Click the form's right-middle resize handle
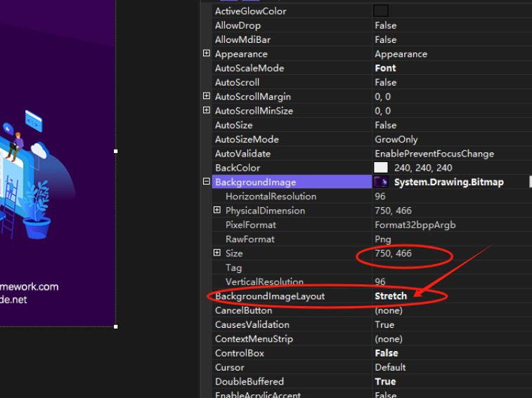Viewport: 532px width, 398px height. [116, 151]
